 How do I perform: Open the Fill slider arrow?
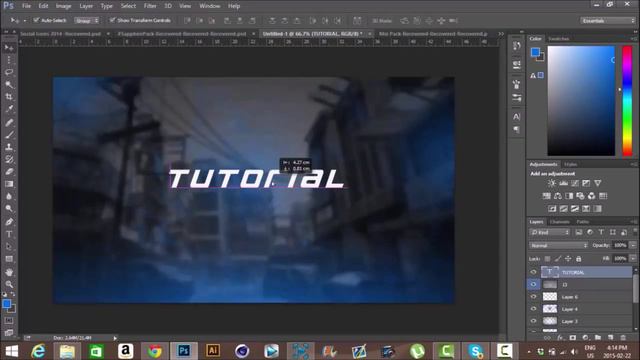[633, 259]
